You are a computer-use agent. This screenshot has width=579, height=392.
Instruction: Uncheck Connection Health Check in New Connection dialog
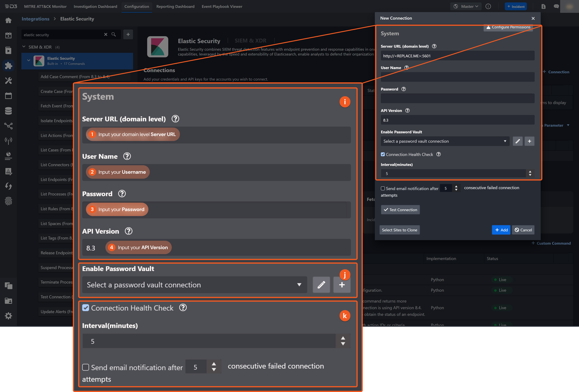(x=383, y=154)
